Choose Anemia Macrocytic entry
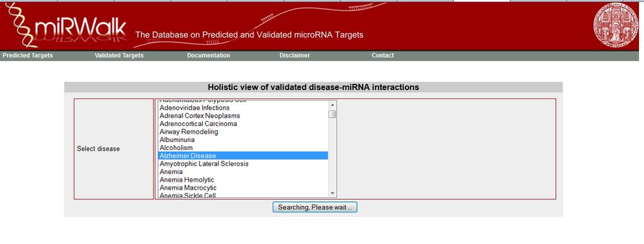The height and width of the screenshot is (244, 644). tap(243, 188)
